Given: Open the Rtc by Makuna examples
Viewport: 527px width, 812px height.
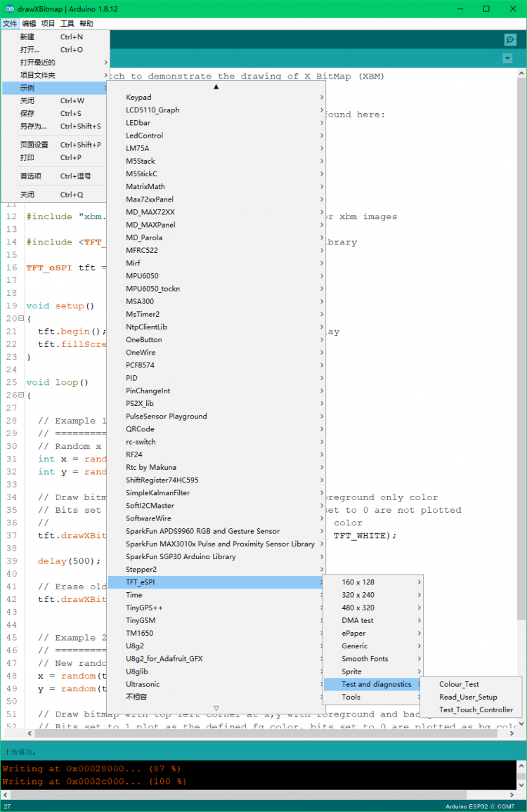Looking at the screenshot, I should [x=216, y=467].
